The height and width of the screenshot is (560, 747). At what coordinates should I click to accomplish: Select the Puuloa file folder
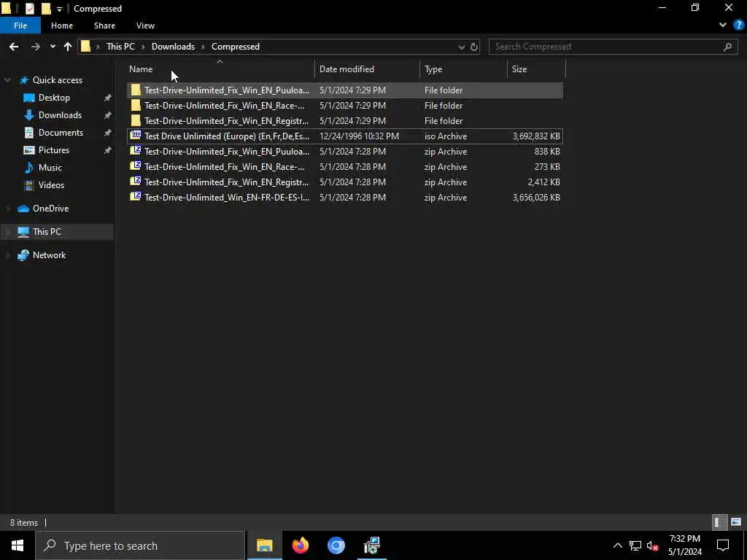tap(345, 90)
